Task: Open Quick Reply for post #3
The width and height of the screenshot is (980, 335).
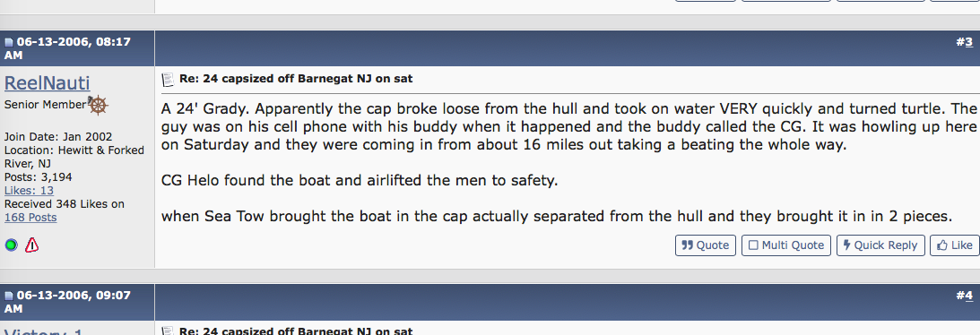Action: tap(880, 245)
